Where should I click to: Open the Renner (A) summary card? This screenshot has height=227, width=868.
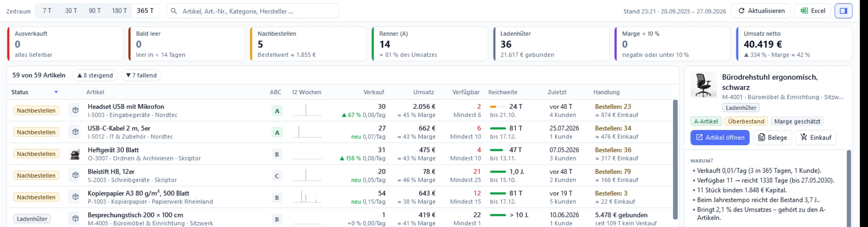click(430, 44)
